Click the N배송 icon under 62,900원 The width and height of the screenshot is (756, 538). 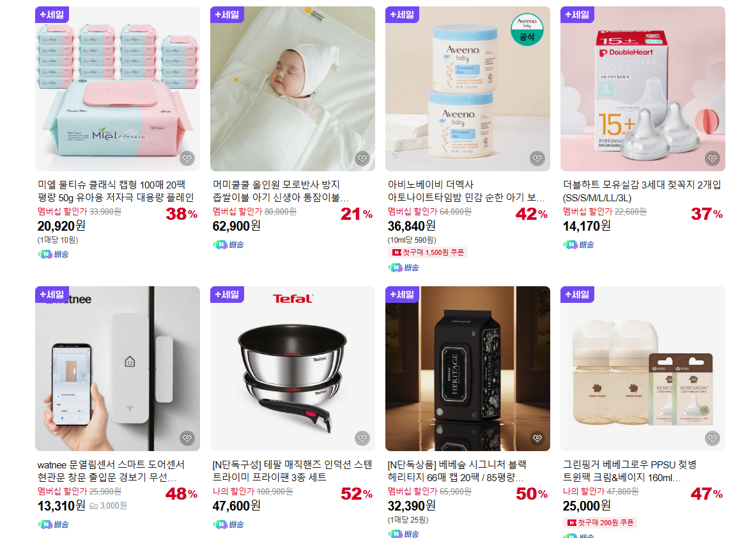coord(229,245)
